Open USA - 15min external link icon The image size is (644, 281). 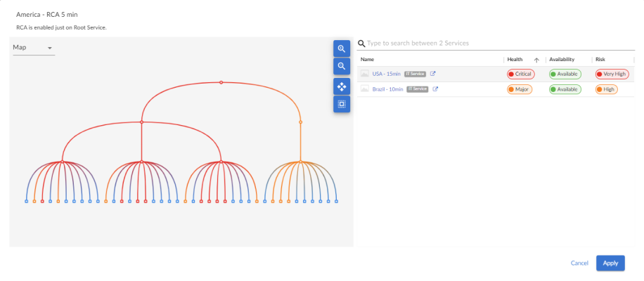click(x=434, y=74)
